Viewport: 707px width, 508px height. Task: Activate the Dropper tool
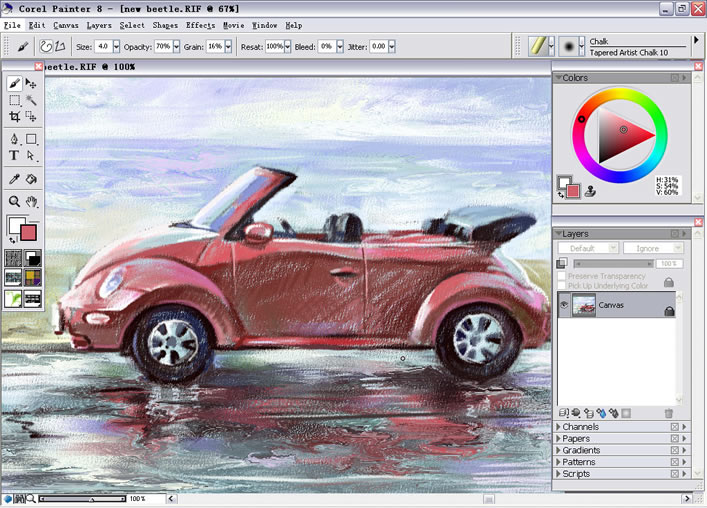coord(14,179)
